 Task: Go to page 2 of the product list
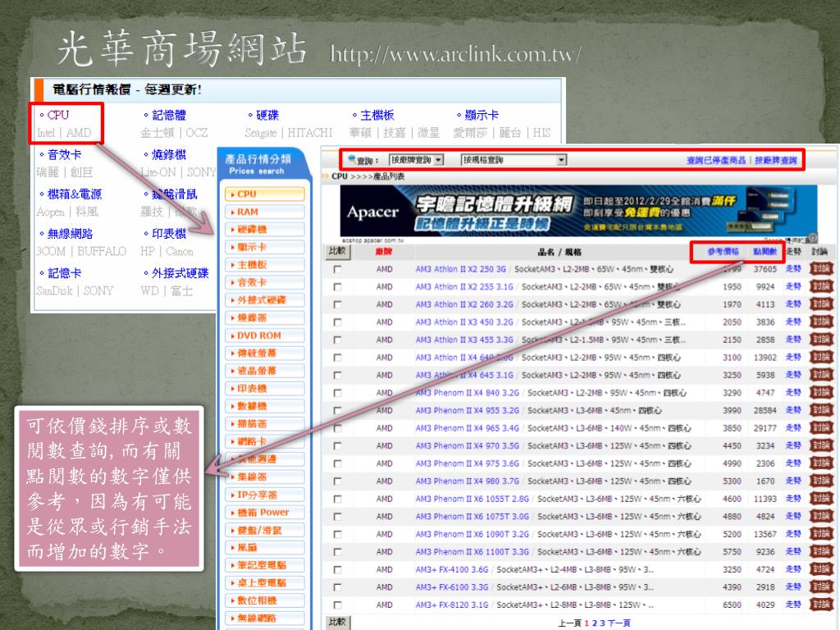click(x=594, y=623)
